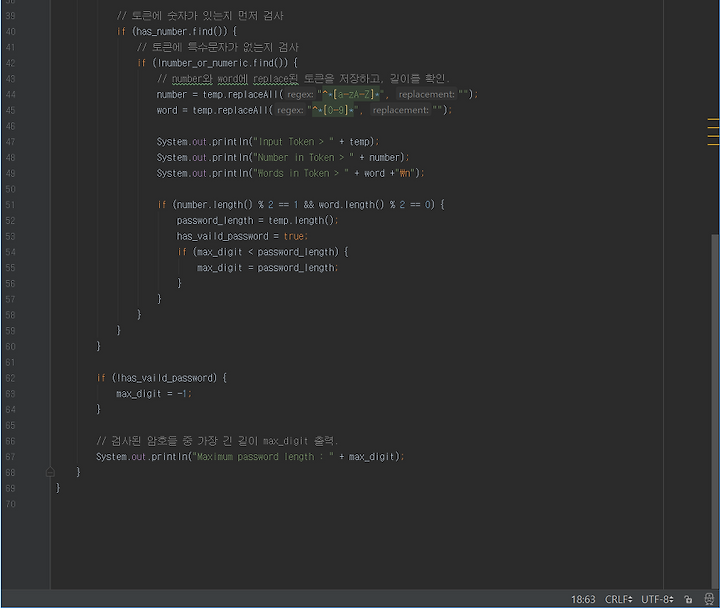Click line number 62 in the gutter
The width and height of the screenshot is (720, 608).
click(x=11, y=378)
